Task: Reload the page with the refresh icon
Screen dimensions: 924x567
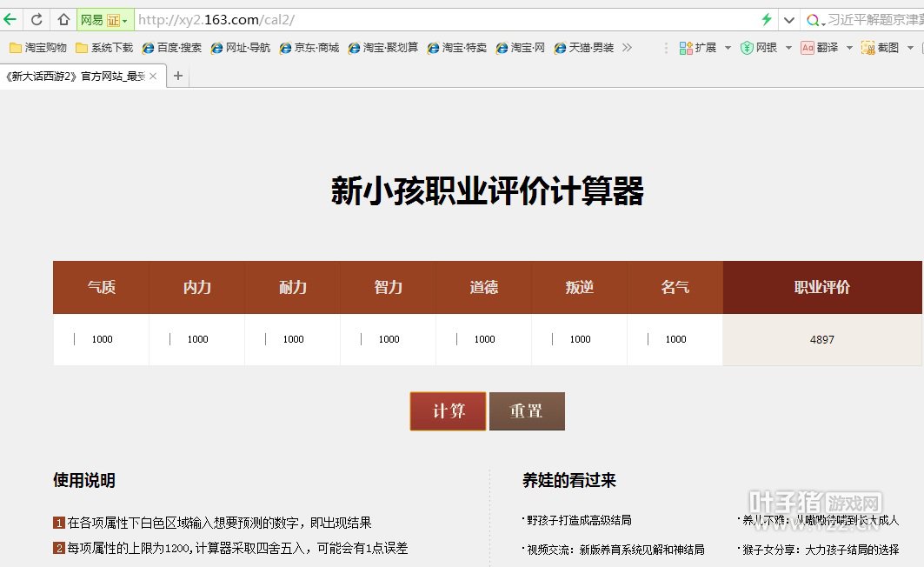Action: pos(37,19)
